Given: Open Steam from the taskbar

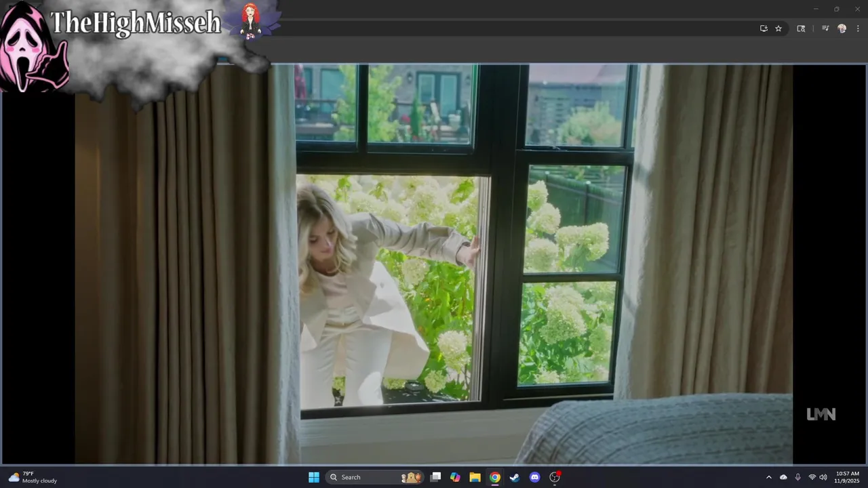Looking at the screenshot, I should pos(515,477).
